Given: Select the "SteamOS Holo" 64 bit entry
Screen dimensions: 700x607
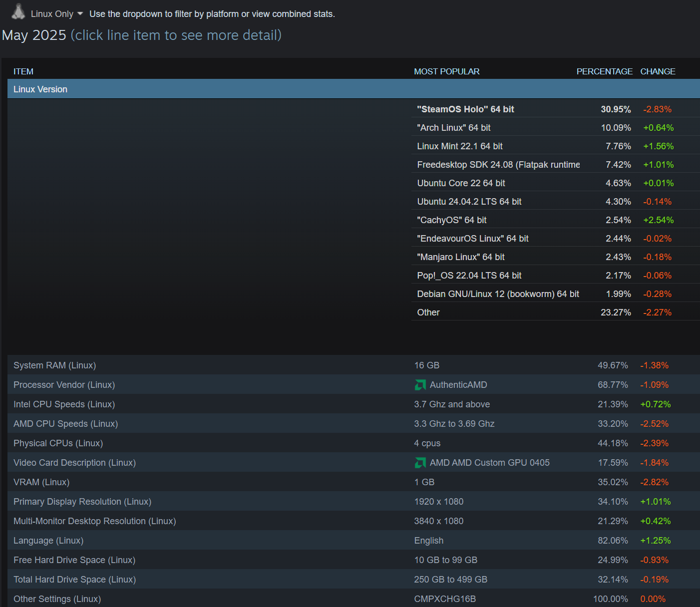Looking at the screenshot, I should [556, 109].
